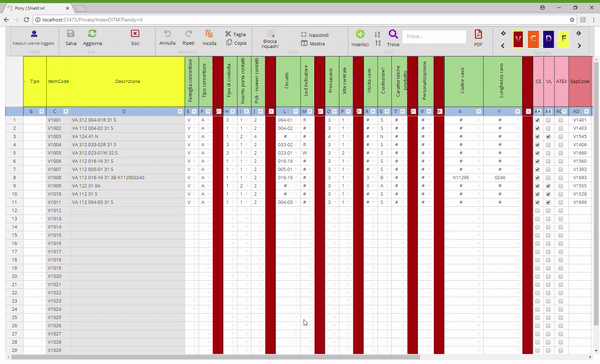The width and height of the screenshot is (600, 364).
Task: Open filter dropdown for column L
Action: pos(296,111)
